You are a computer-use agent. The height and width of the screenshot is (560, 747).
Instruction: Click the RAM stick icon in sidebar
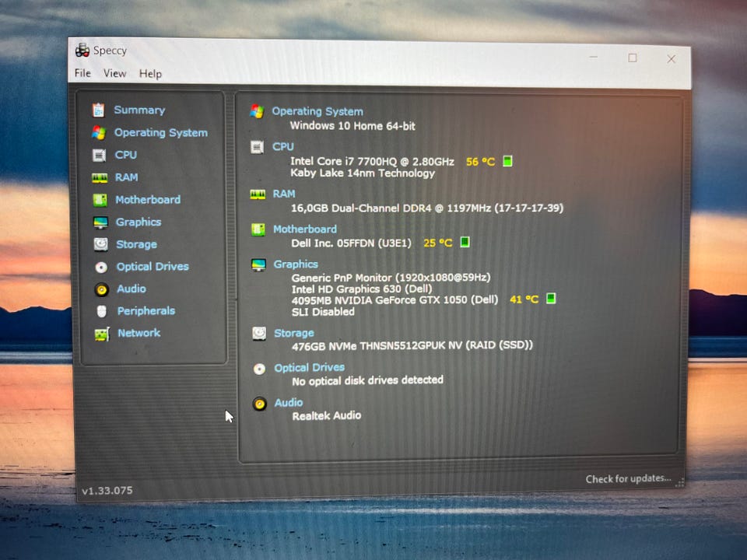100,177
